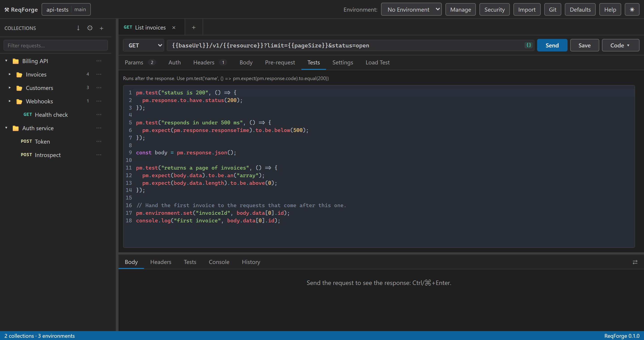Open the Security button
The width and height of the screenshot is (644, 340).
coord(494,9)
